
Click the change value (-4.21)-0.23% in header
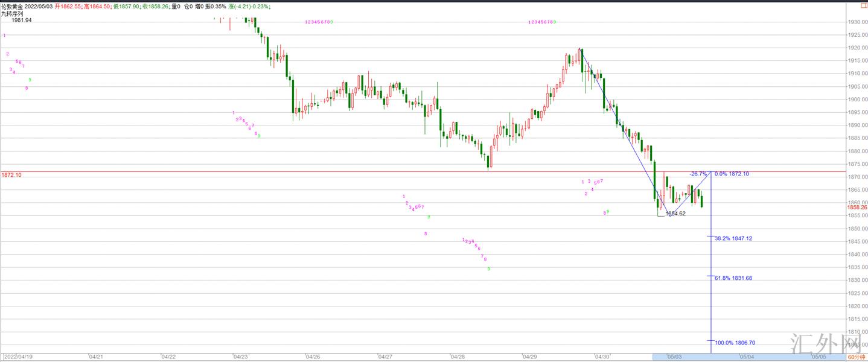249,6
